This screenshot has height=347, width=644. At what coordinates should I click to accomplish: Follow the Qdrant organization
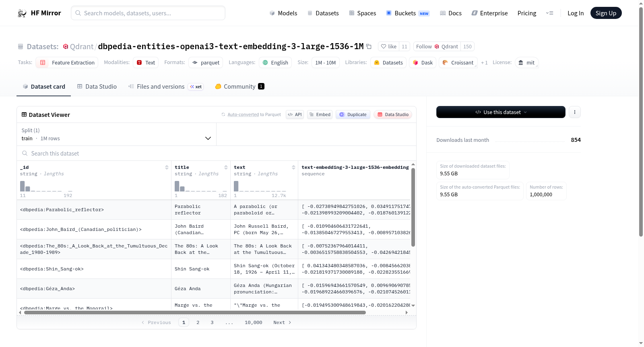pyautogui.click(x=437, y=46)
